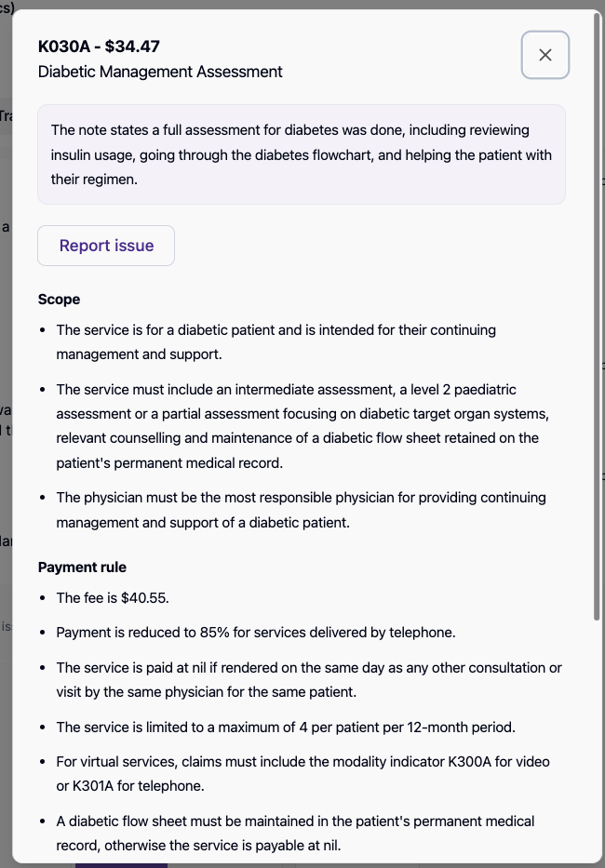605x868 pixels.
Task: Select the continuing management and support bullet
Action: [x=276, y=341]
